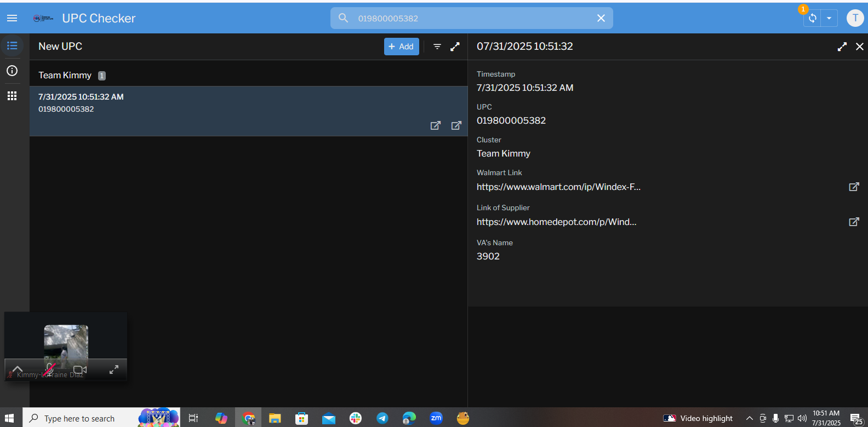Clear the search field text

[x=601, y=18]
